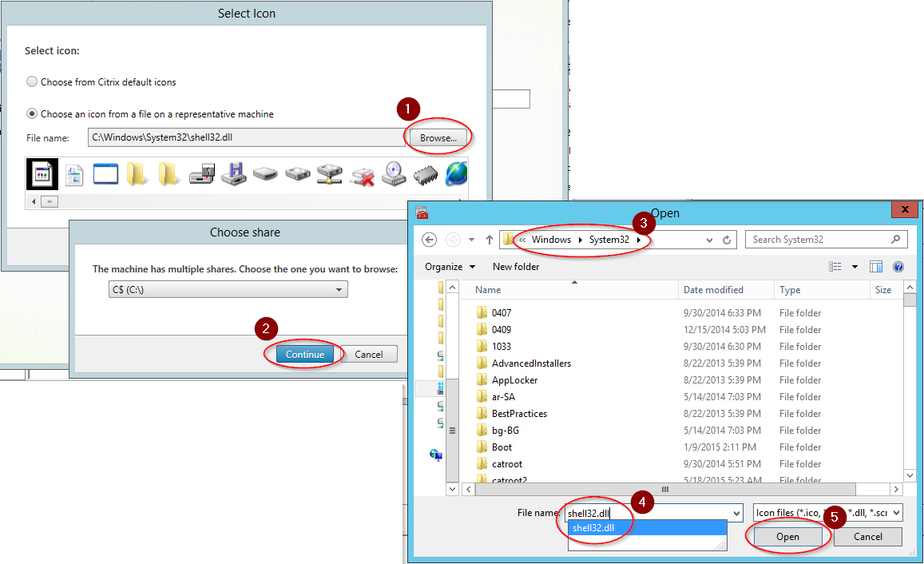Select the 0407 folder
Image resolution: width=924 pixels, height=564 pixels.
502,313
